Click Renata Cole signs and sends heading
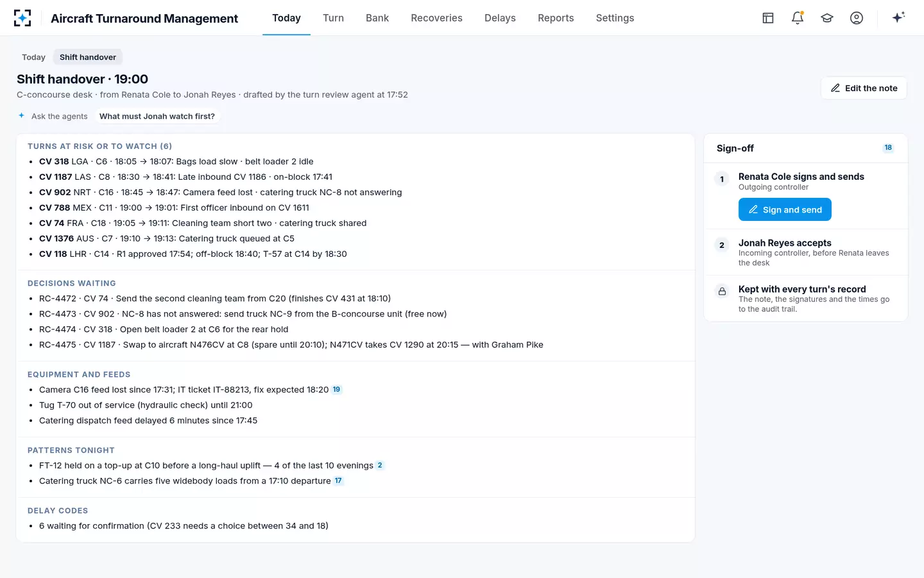Image resolution: width=924 pixels, height=578 pixels. pos(801,177)
